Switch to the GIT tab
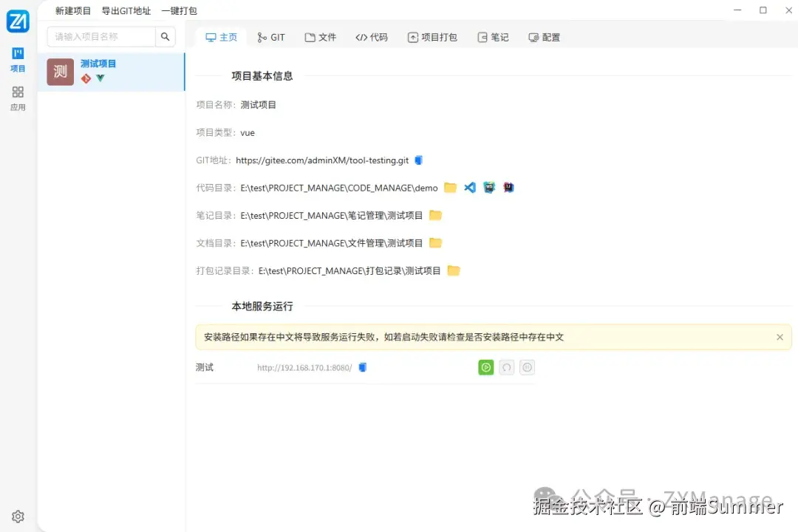Image resolution: width=798 pixels, height=532 pixels. (x=271, y=36)
